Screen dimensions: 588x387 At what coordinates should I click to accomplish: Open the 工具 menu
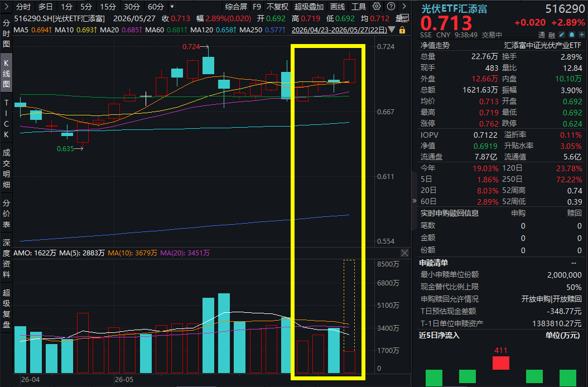click(359, 7)
